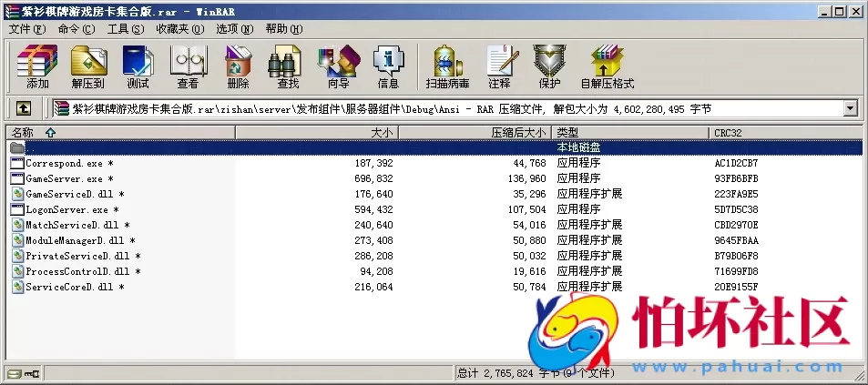This screenshot has width=868, height=385.
Task: Minimize the WinRAR window
Action: pos(825,11)
